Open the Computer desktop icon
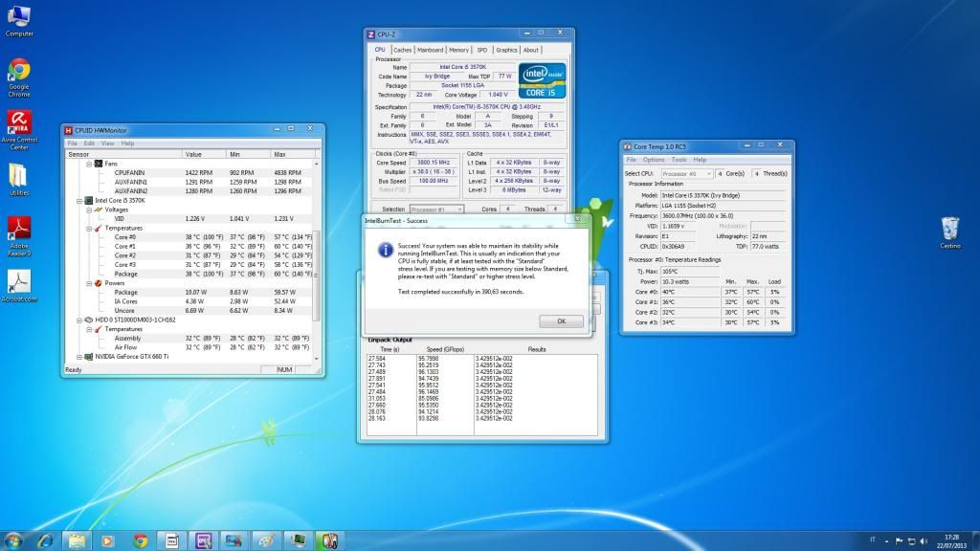Screen dimensions: 980x551 pyautogui.click(x=18, y=17)
